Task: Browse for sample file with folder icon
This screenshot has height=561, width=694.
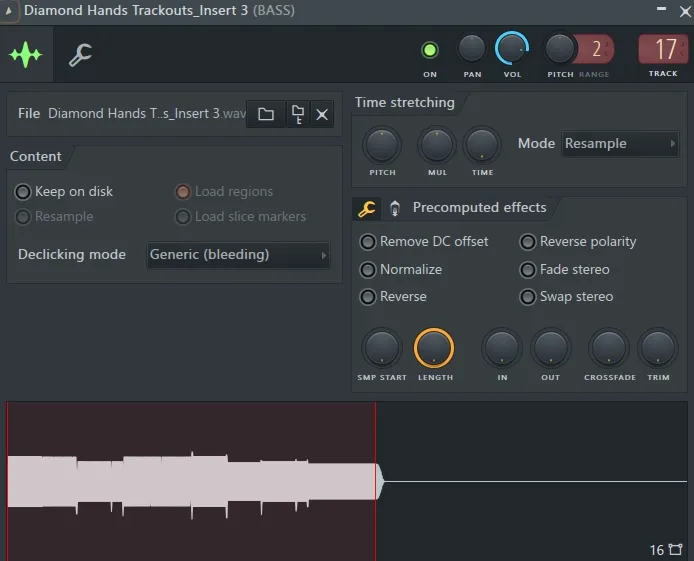Action: (266, 114)
